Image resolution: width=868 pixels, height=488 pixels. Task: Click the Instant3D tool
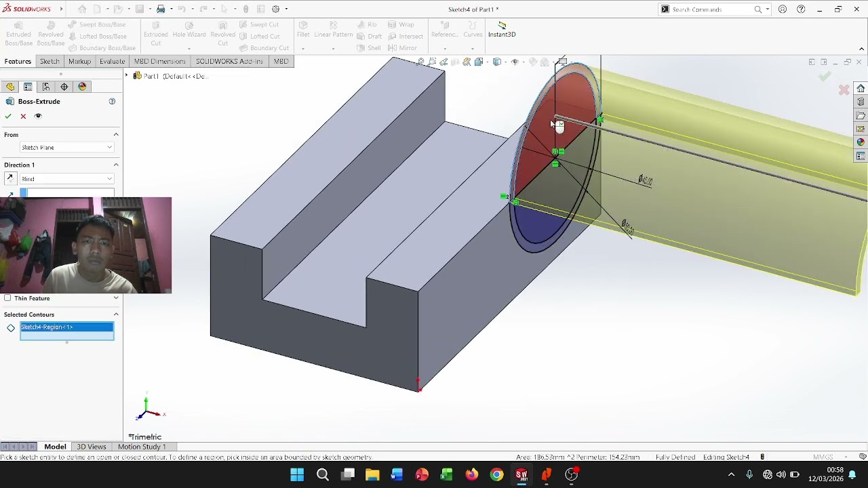pyautogui.click(x=502, y=30)
